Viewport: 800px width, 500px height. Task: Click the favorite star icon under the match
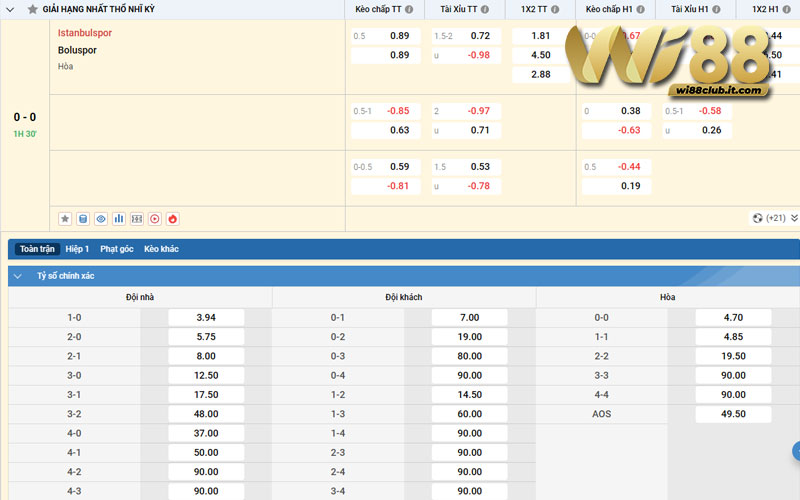pyautogui.click(x=65, y=219)
